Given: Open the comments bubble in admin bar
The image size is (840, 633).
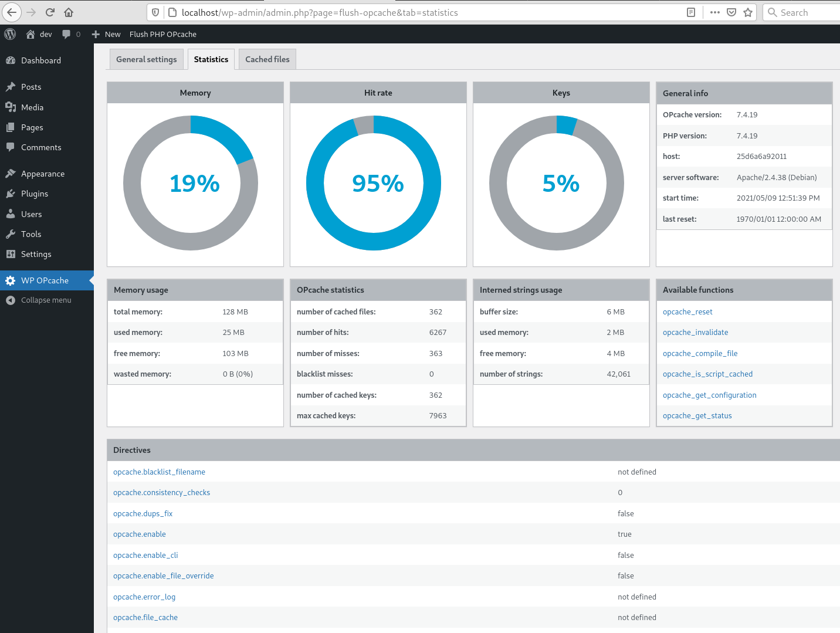Looking at the screenshot, I should (71, 34).
